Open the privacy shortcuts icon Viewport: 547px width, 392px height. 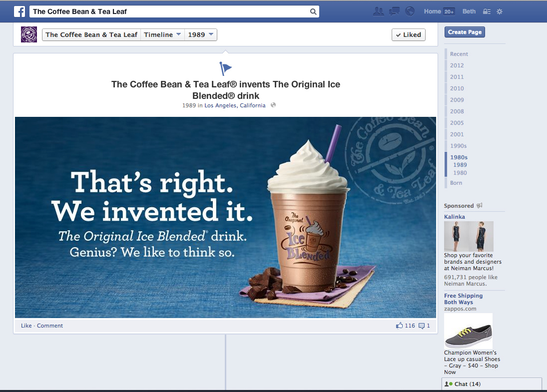click(x=487, y=11)
